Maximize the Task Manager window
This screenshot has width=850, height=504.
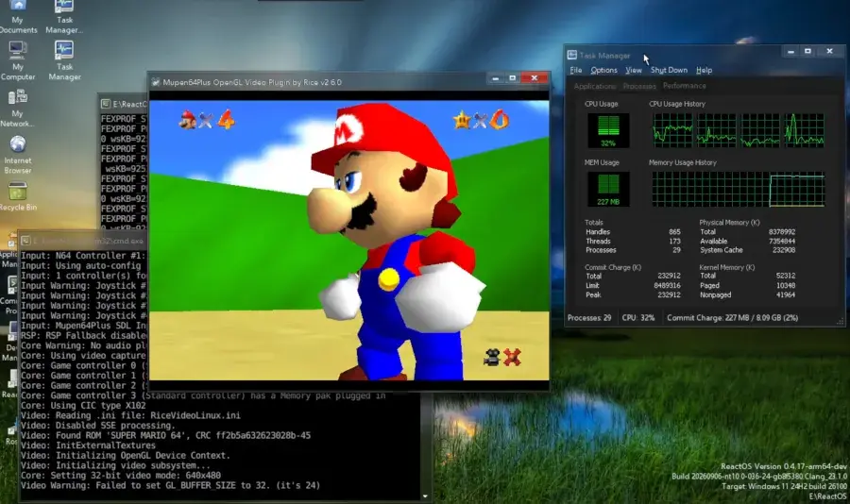click(807, 51)
